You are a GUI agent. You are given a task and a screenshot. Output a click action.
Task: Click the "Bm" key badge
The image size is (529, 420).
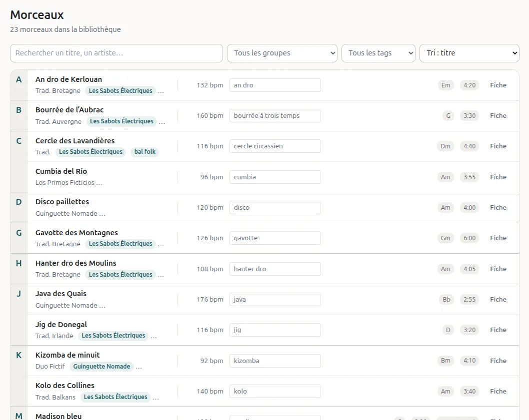(x=445, y=361)
